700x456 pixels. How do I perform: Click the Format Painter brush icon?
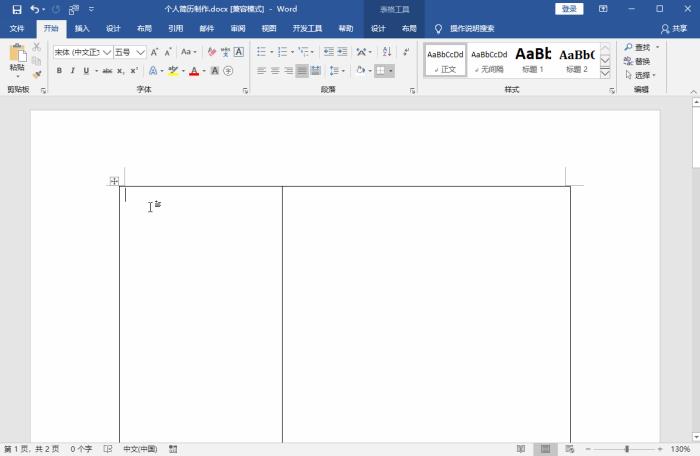tap(37, 74)
